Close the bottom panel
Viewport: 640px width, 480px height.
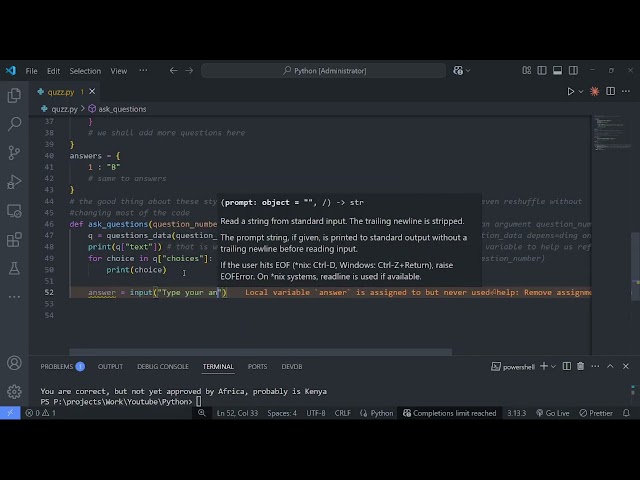click(x=626, y=366)
